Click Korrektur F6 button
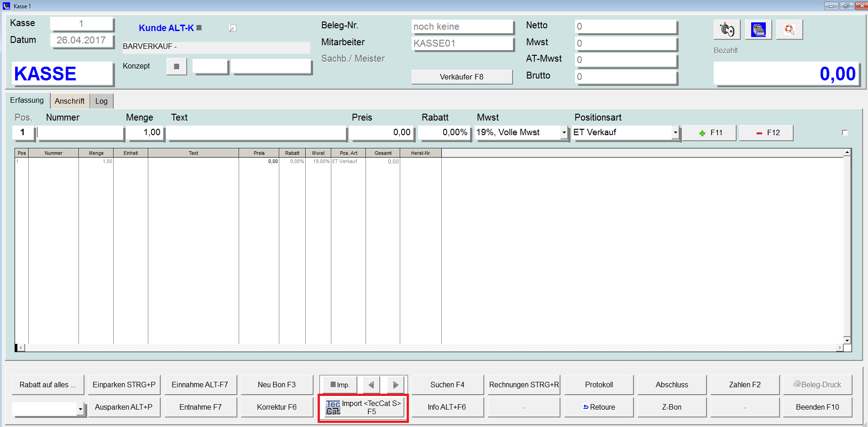 click(277, 407)
